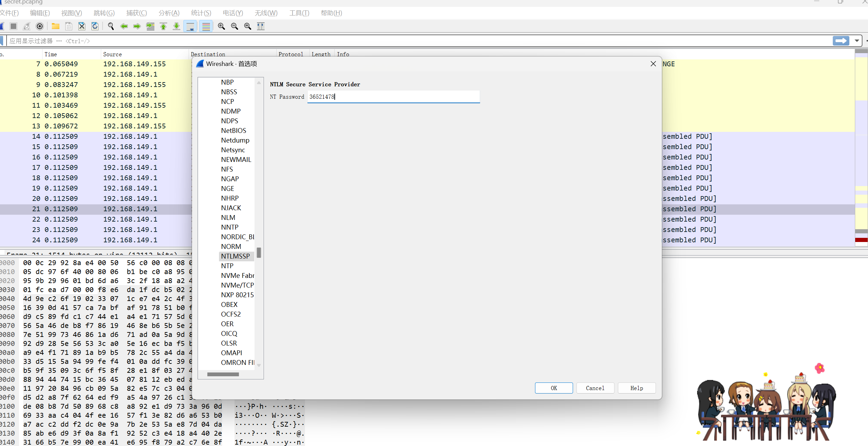Click the open capture file folder icon

coord(55,26)
